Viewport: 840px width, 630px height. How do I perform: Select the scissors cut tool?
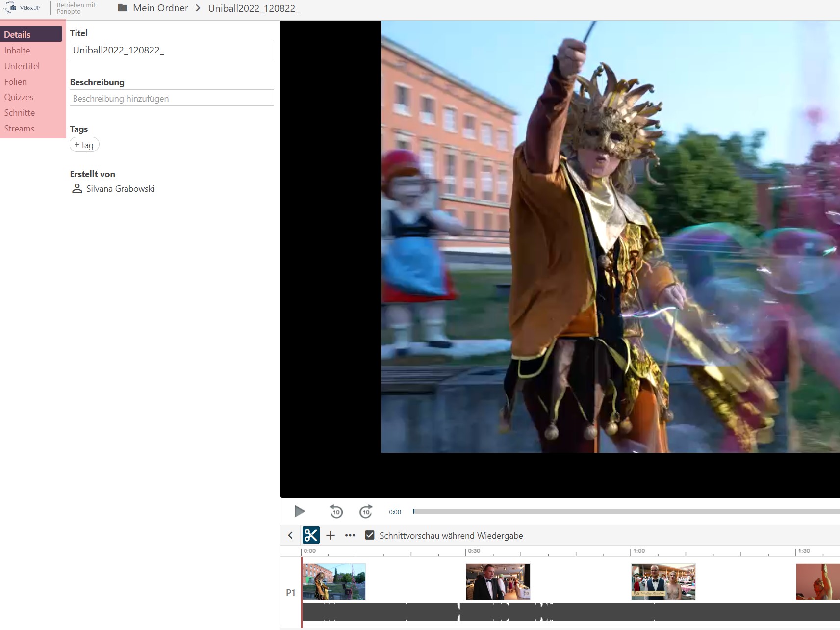coord(311,535)
